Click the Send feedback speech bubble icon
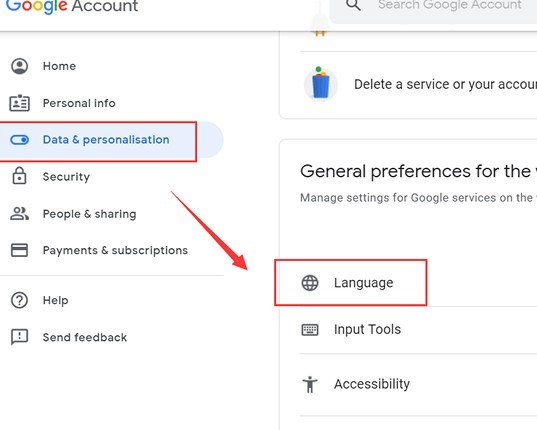Image resolution: width=537 pixels, height=430 pixels. pyautogui.click(x=20, y=337)
